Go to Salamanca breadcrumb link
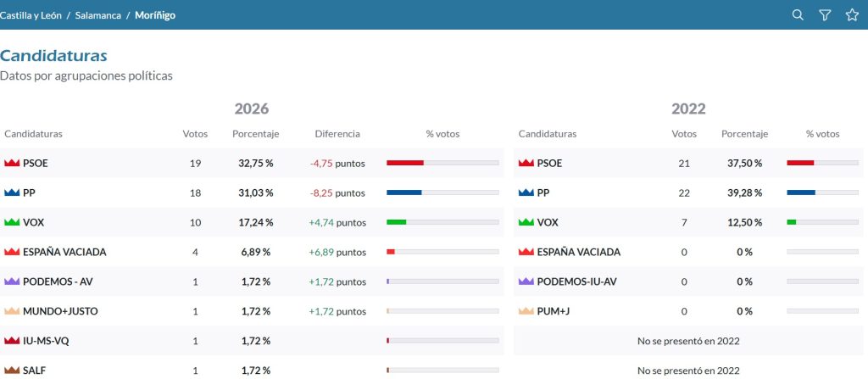Image resolution: width=868 pixels, height=379 pixels. pos(98,15)
